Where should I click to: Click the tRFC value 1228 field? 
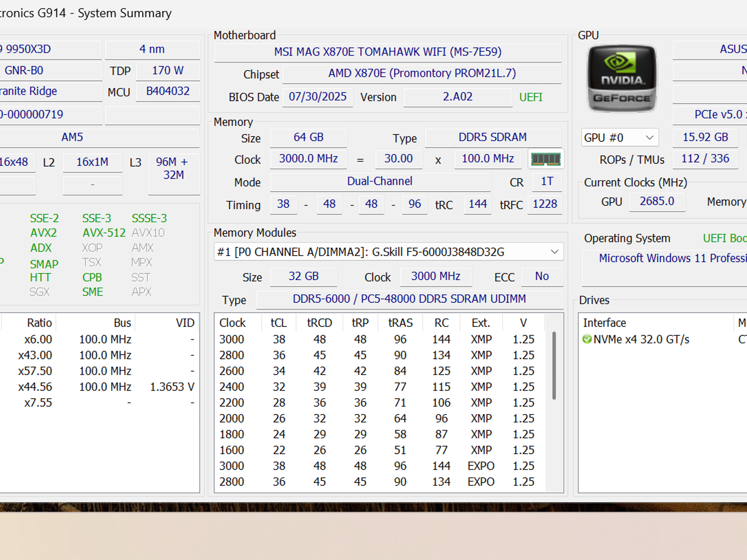545,204
